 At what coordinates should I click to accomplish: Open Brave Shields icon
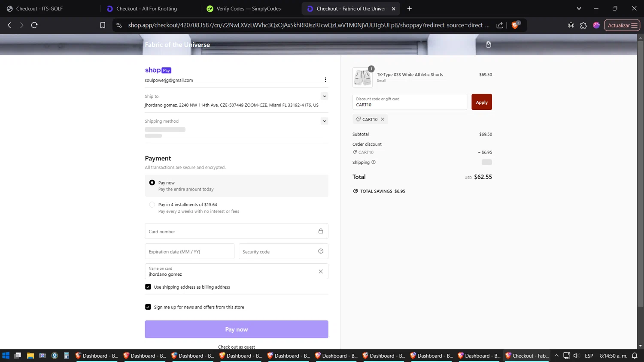coord(515,25)
